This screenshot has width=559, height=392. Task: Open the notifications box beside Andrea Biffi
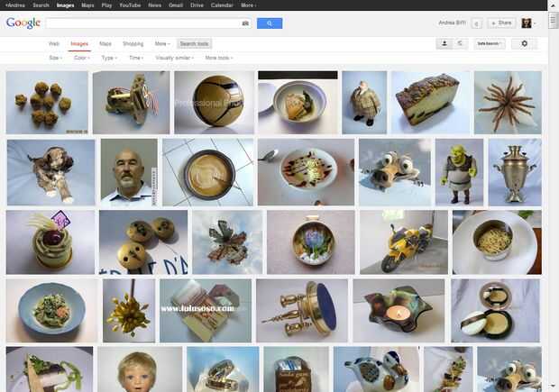(477, 23)
